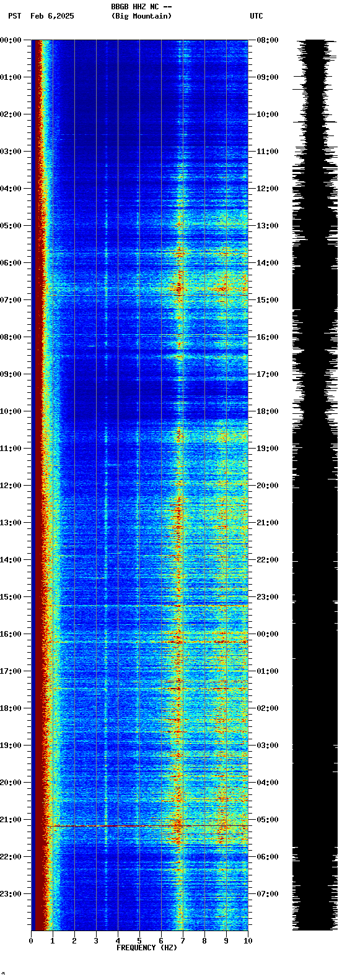Click 12:00 on the PST time axis
The width and height of the screenshot is (342, 980).
[11, 486]
